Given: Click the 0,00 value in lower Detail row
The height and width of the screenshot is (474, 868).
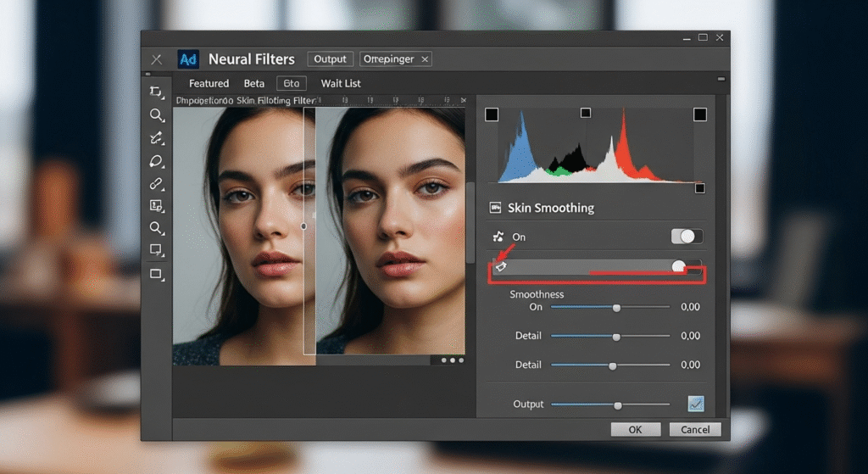Looking at the screenshot, I should 690,365.
